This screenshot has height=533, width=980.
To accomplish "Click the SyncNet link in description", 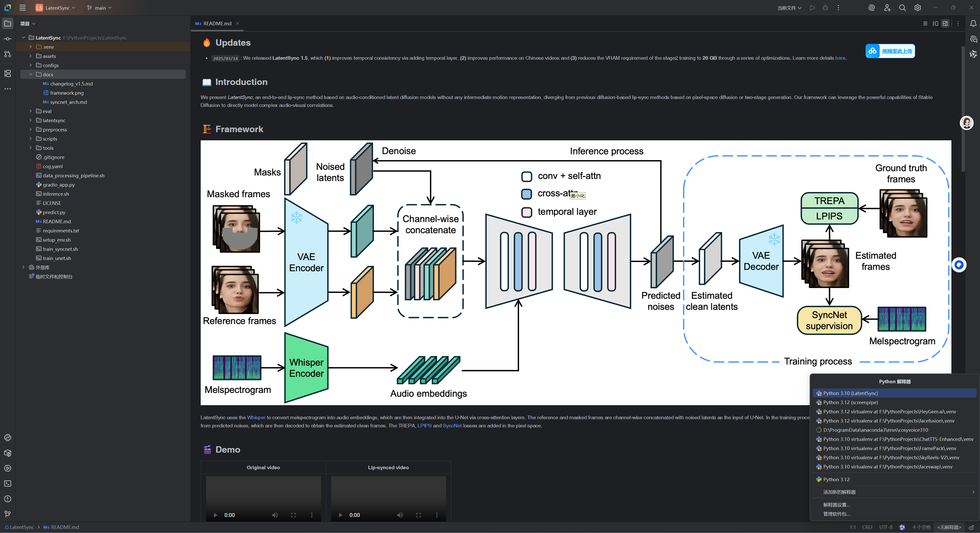I will point(452,425).
